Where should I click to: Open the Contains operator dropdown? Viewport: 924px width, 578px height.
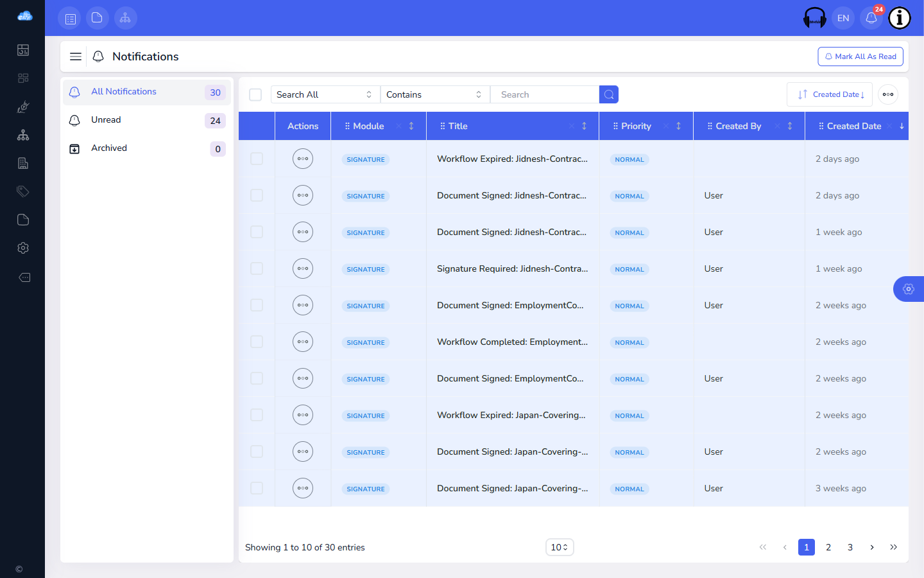(x=435, y=94)
